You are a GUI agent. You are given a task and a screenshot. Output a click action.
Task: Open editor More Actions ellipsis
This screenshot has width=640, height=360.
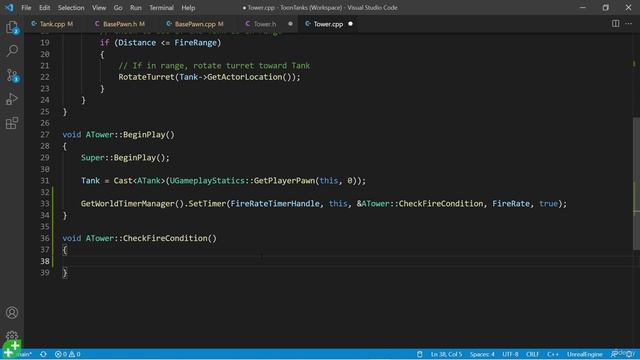(629, 24)
